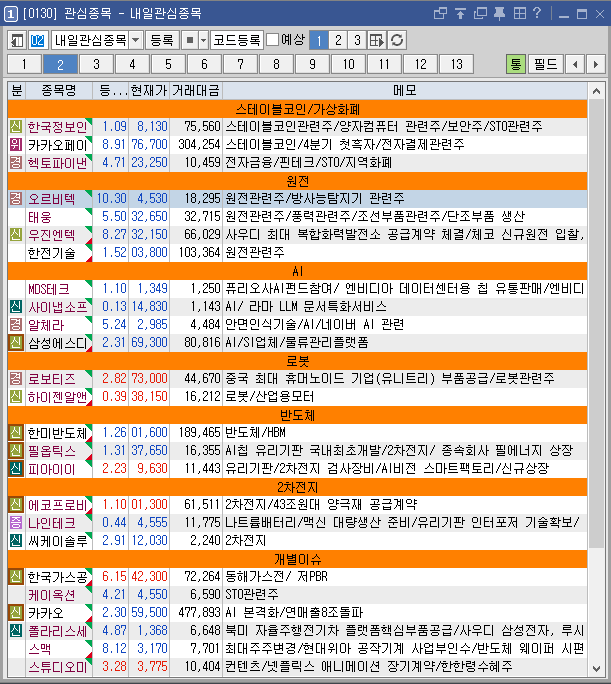Sort by the 현재가 column header
This screenshot has width=611, height=684.
tap(149, 91)
